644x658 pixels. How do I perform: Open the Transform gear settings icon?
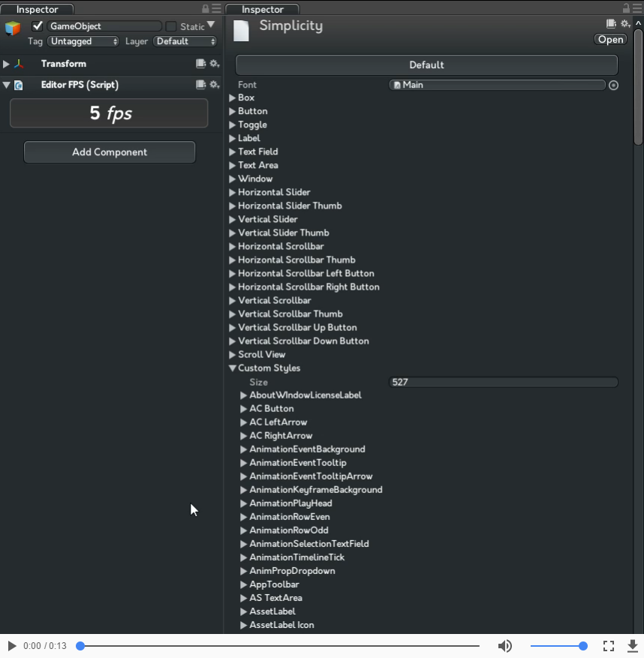tap(215, 64)
